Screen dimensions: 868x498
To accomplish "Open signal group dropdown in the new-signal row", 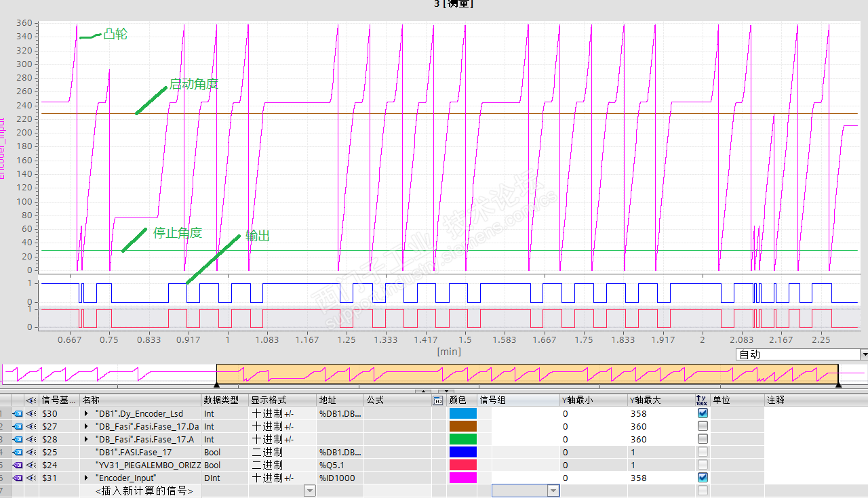I will coord(553,491).
